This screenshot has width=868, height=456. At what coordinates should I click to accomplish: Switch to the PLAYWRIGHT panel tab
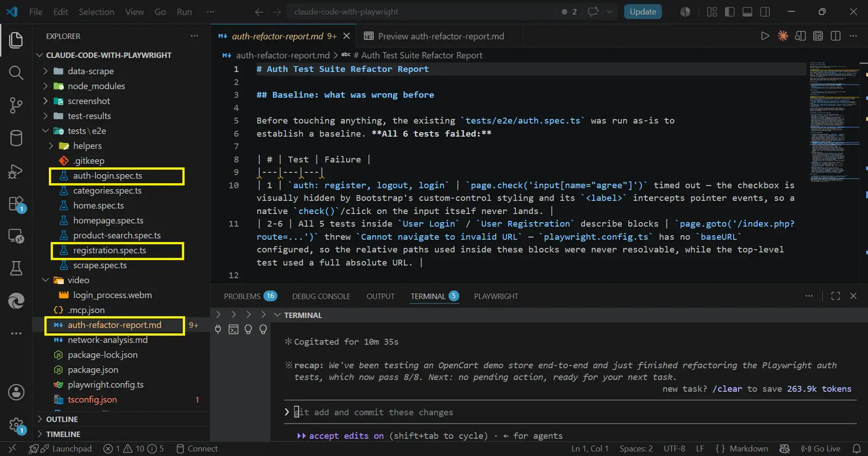[x=496, y=296]
